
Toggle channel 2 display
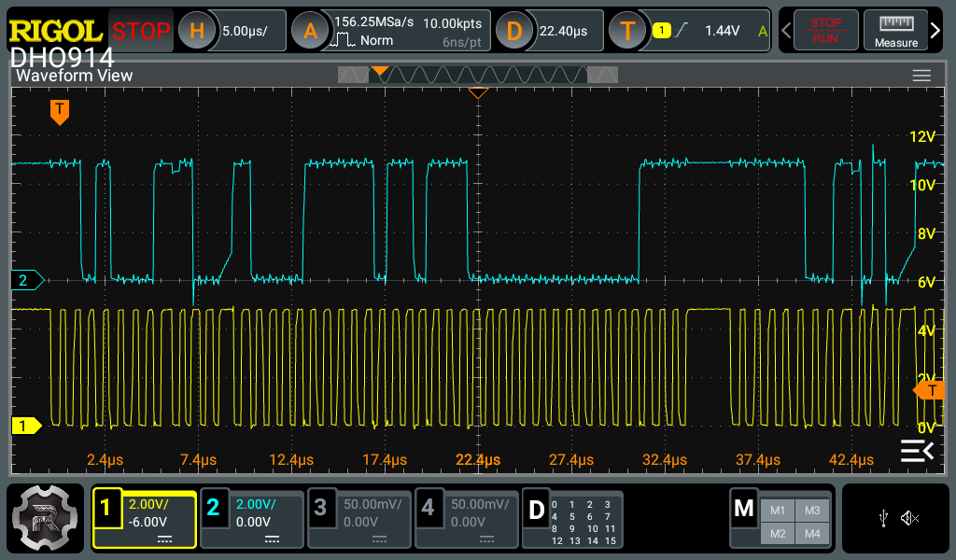tap(213, 509)
